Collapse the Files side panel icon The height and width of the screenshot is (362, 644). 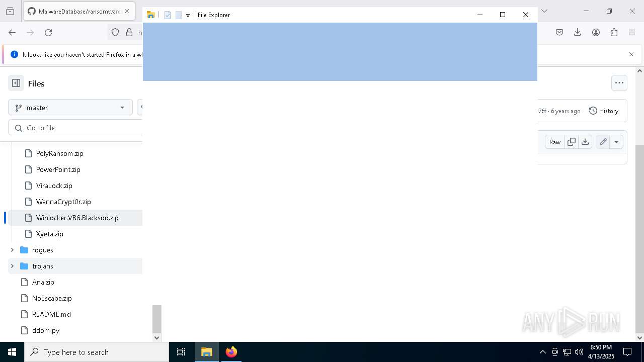[x=16, y=83]
